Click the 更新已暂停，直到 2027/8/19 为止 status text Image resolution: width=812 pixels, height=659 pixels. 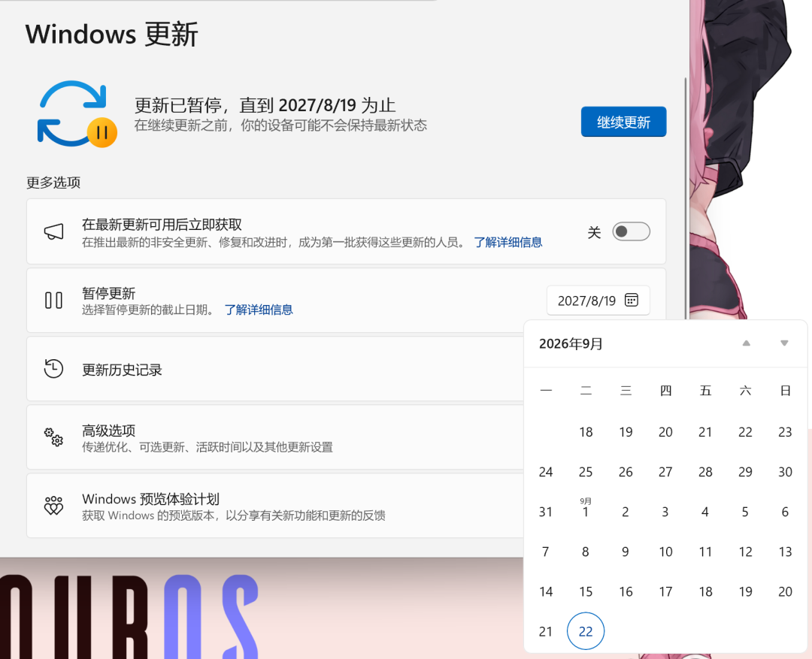click(265, 105)
